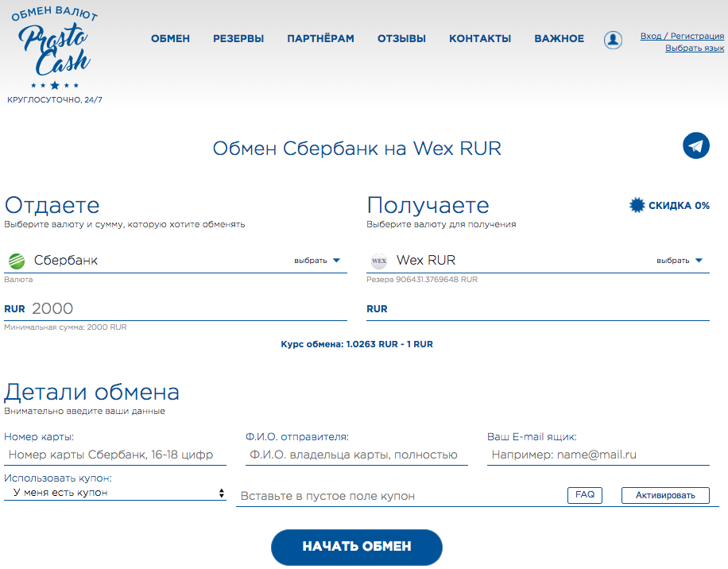This screenshot has width=728, height=569.
Task: Open the Обмен menu item
Action: [x=170, y=38]
